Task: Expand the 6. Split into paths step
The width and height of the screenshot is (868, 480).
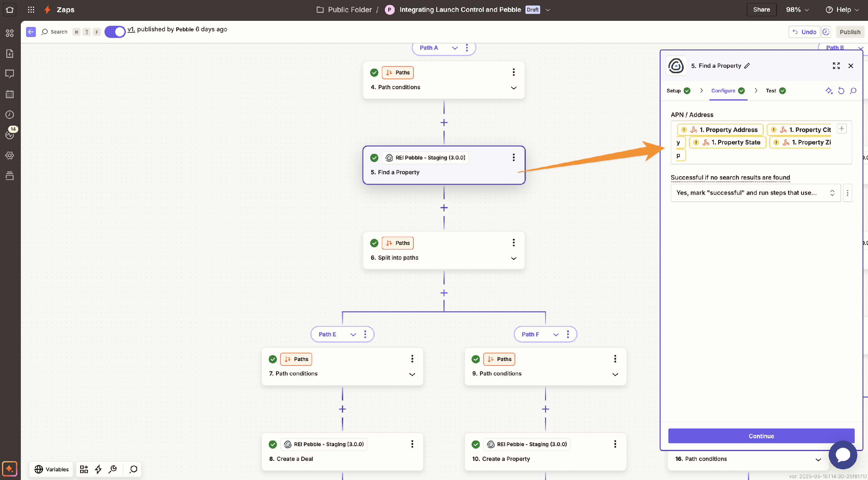Action: pyautogui.click(x=513, y=258)
